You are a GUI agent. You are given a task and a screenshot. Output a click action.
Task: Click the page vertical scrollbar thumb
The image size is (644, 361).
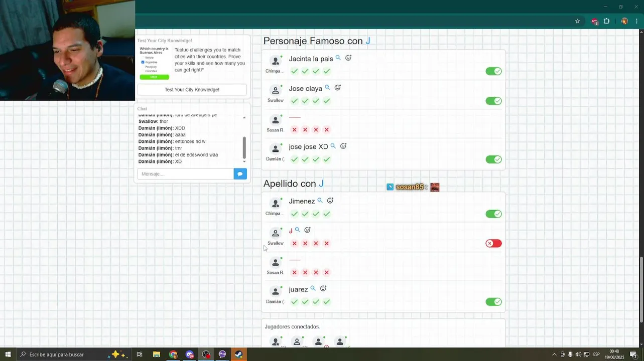(641, 290)
